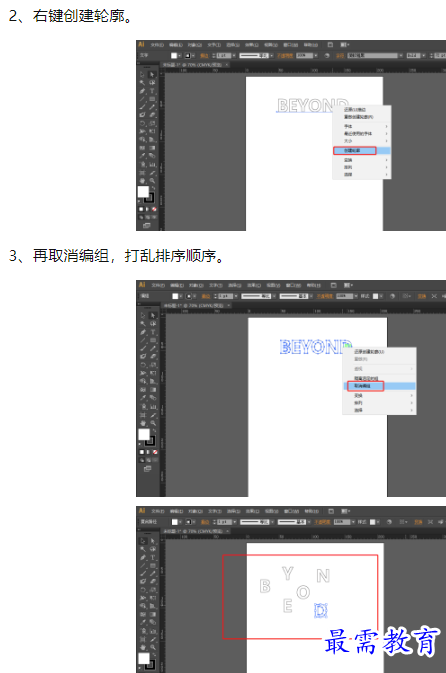
Task: Choose 取消编组 in the middle screenshot's context menu
Action: 379,386
